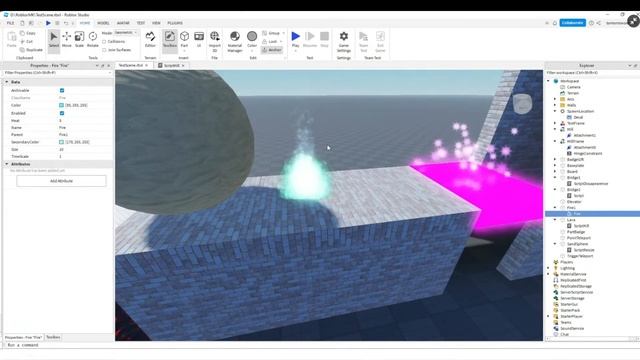
Task: Open the Terrain Editor
Action: tap(150, 40)
